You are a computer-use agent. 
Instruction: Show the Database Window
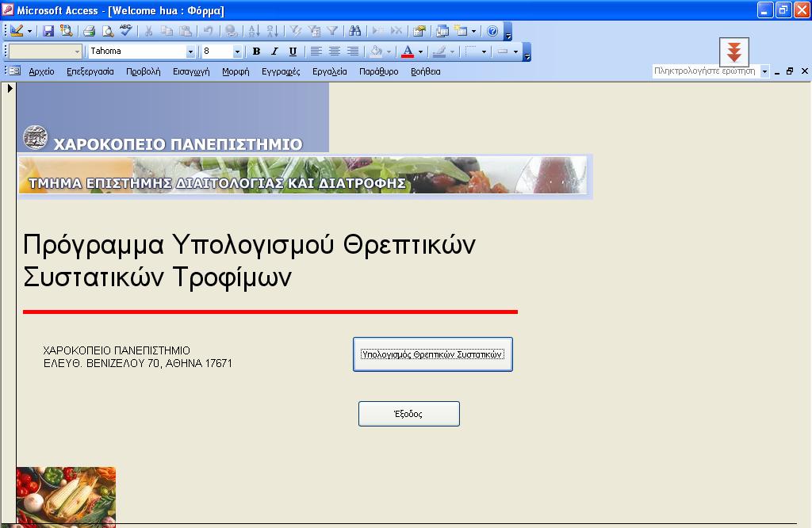(x=442, y=31)
